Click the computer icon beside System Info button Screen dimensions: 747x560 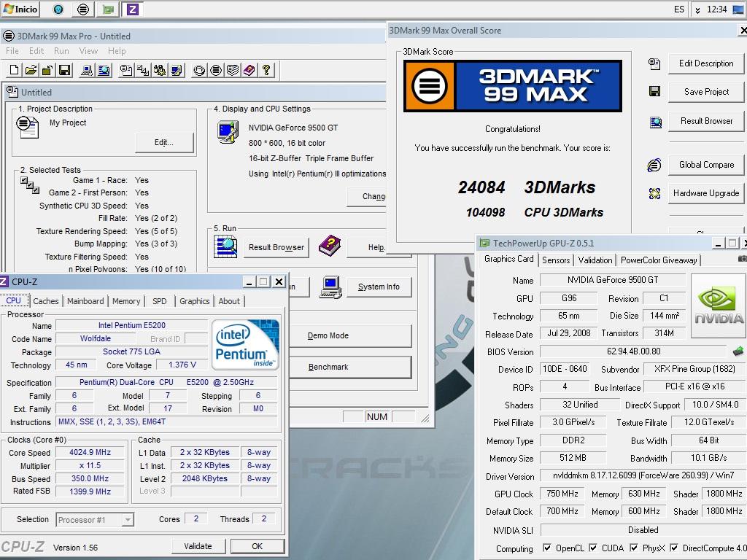[x=330, y=287]
